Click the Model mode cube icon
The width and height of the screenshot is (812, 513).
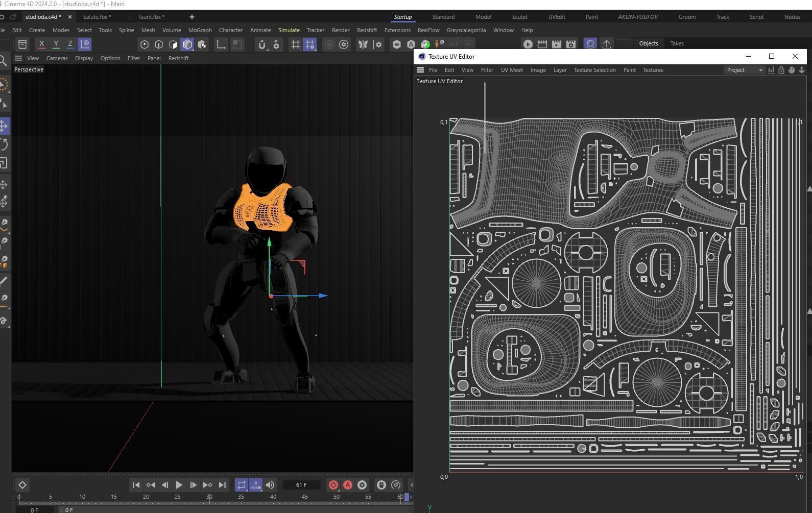(x=187, y=44)
